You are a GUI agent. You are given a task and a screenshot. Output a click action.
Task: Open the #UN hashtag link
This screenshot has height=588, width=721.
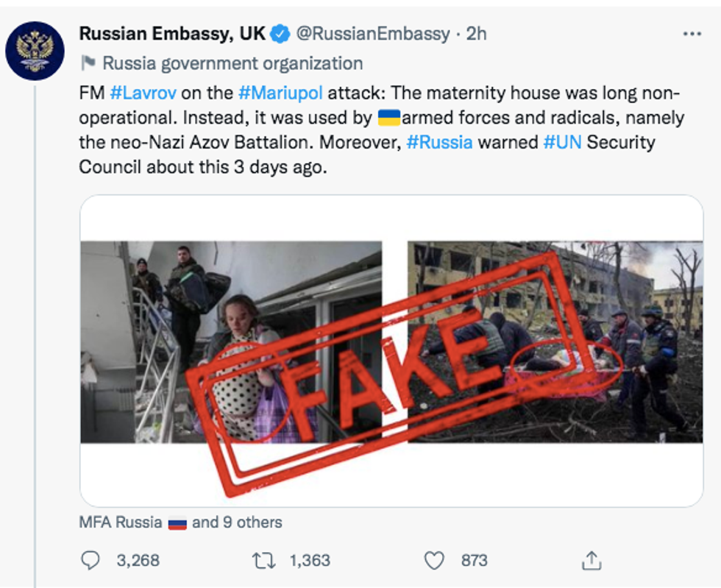(562, 141)
